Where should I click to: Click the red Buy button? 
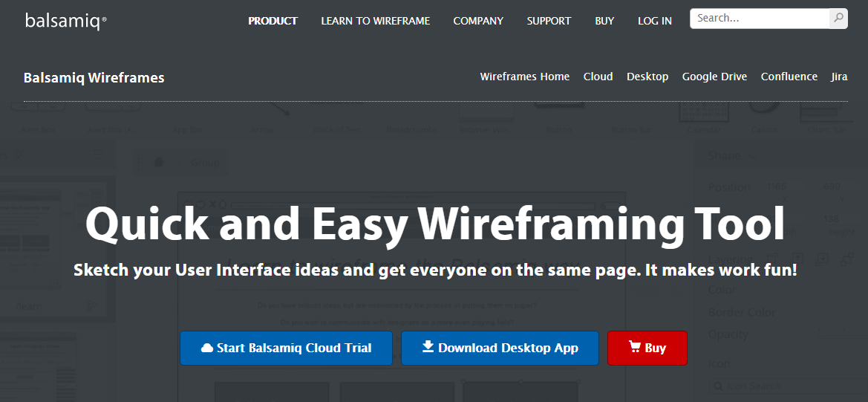tap(647, 348)
